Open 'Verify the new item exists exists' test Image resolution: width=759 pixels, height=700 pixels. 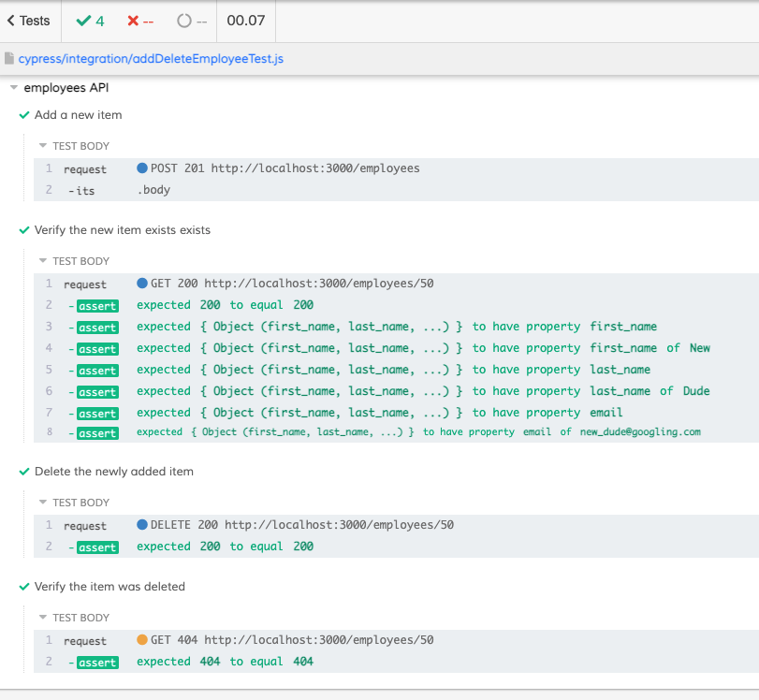click(123, 230)
